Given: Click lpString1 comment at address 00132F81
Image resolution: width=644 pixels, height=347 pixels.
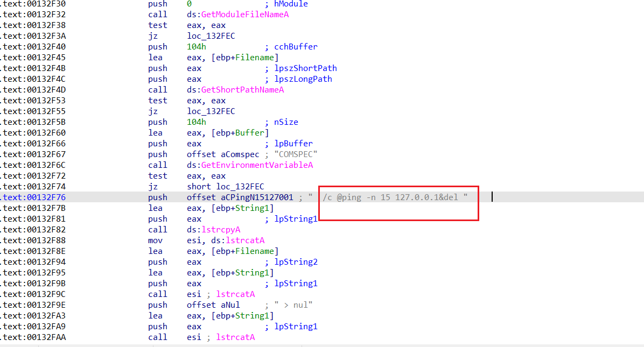Looking at the screenshot, I should tap(296, 219).
